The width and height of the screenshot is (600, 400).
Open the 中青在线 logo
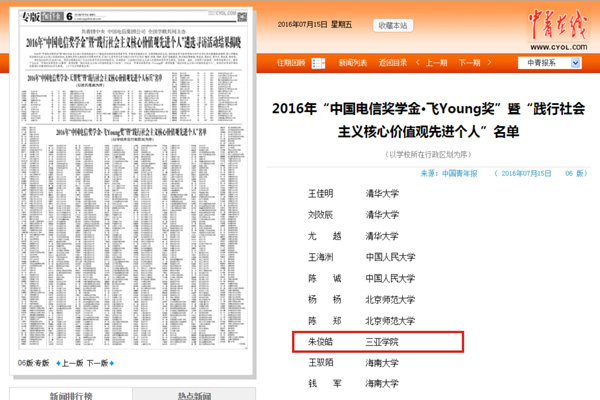tap(558, 25)
